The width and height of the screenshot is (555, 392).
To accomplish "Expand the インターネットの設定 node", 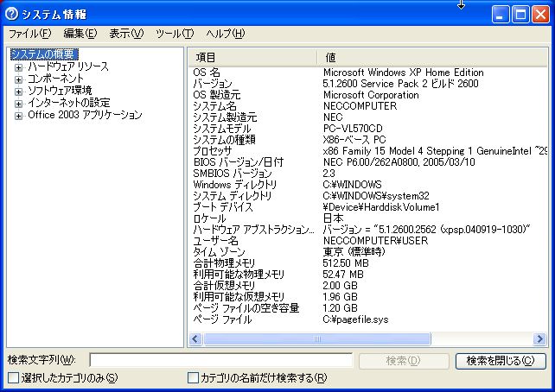I will pyautogui.click(x=18, y=103).
